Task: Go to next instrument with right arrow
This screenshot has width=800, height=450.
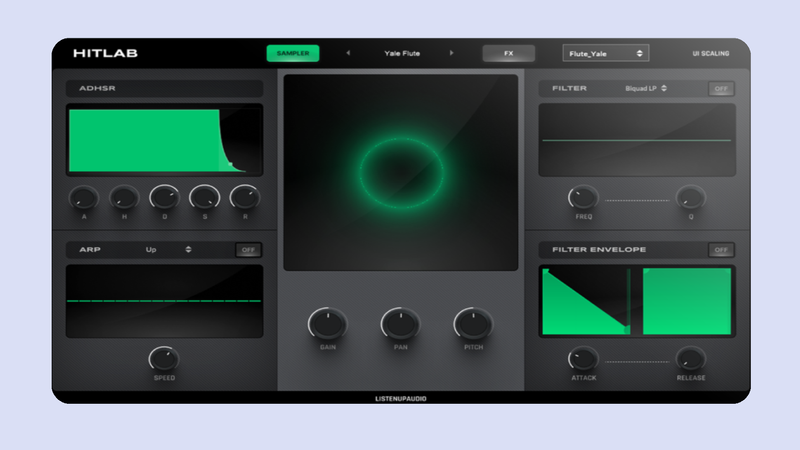Action: [x=451, y=53]
